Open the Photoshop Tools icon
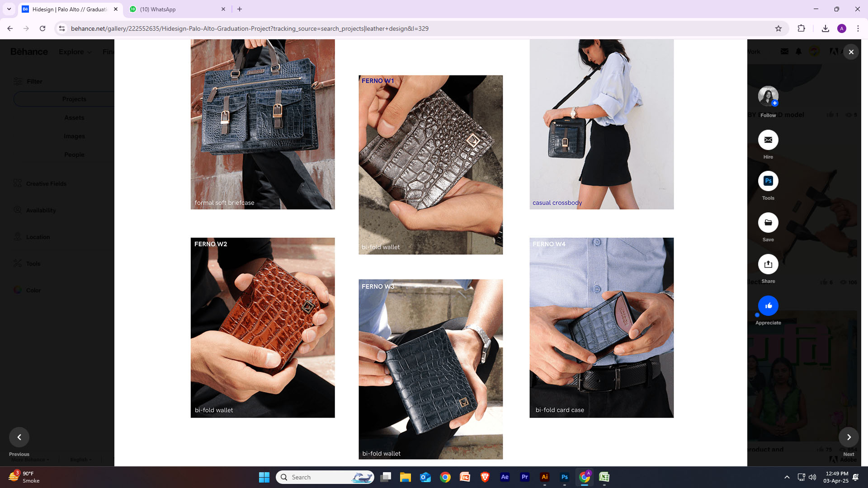868x488 pixels. pos(768,181)
